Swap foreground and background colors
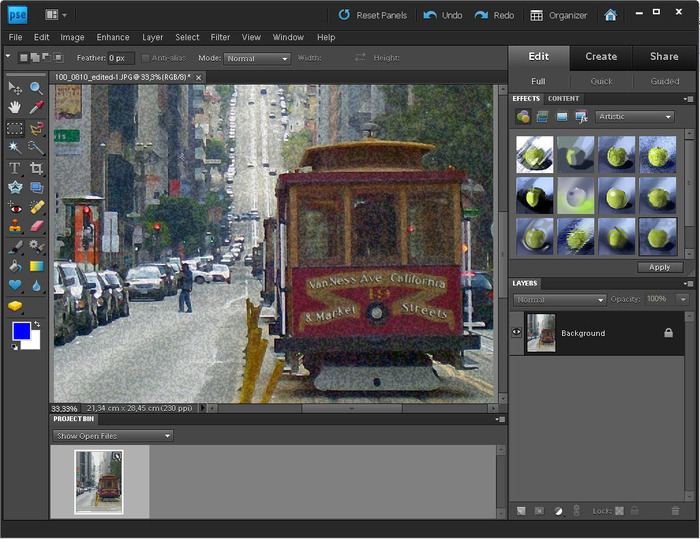The width and height of the screenshot is (700, 539). 37,324
